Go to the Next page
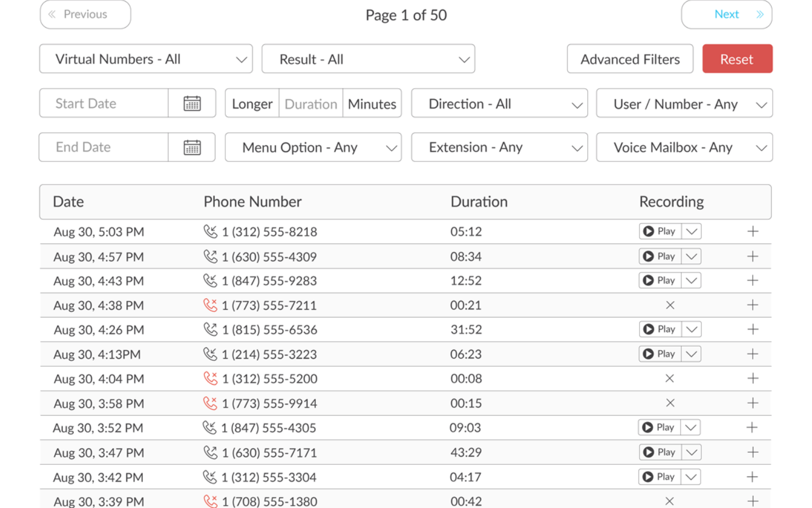 pos(727,14)
